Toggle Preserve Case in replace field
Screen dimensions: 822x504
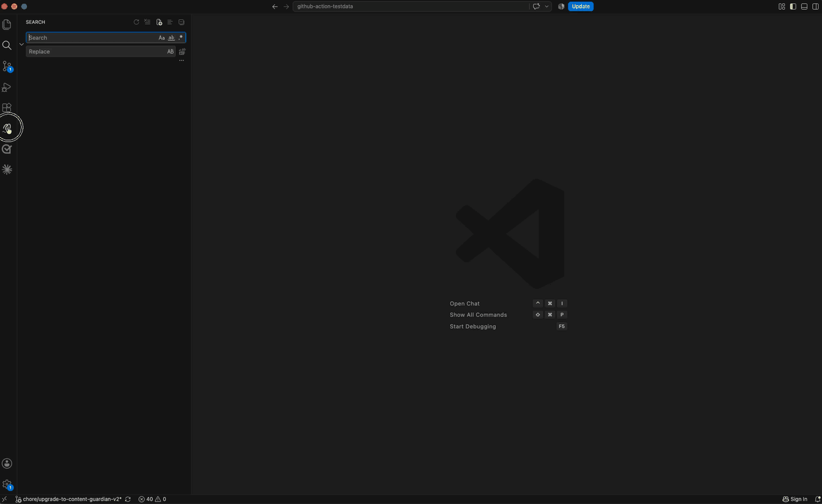[170, 51]
